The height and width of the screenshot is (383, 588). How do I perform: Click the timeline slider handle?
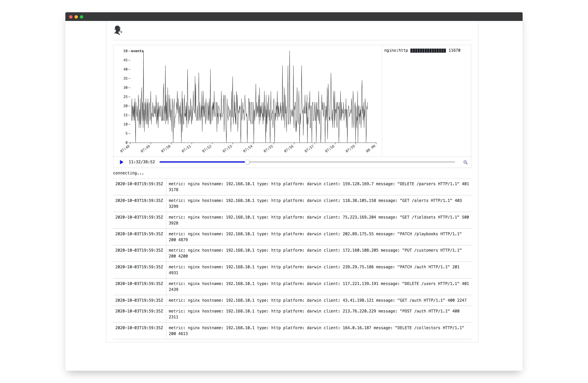[247, 162]
